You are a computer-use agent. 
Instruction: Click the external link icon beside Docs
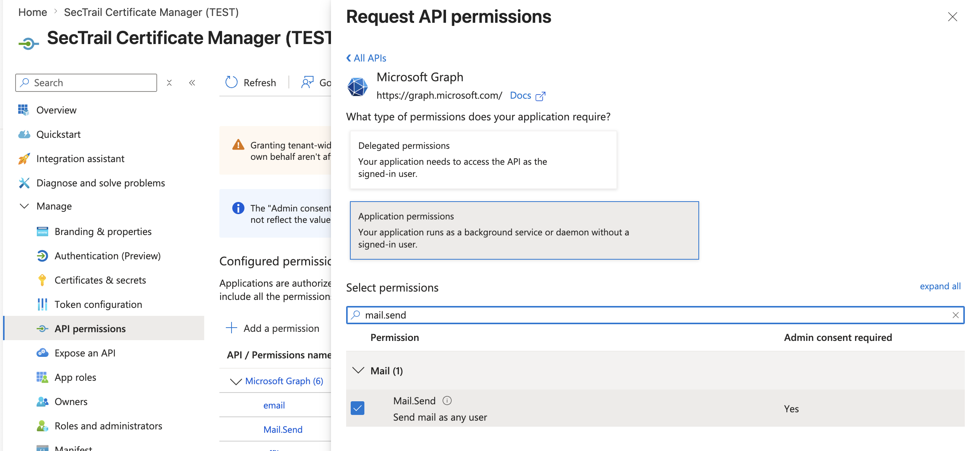click(540, 96)
